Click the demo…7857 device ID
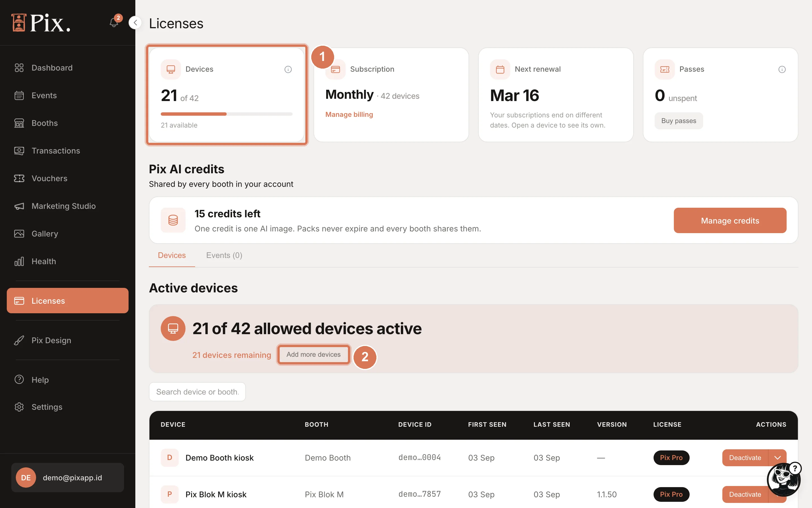812x508 pixels. coord(420,494)
